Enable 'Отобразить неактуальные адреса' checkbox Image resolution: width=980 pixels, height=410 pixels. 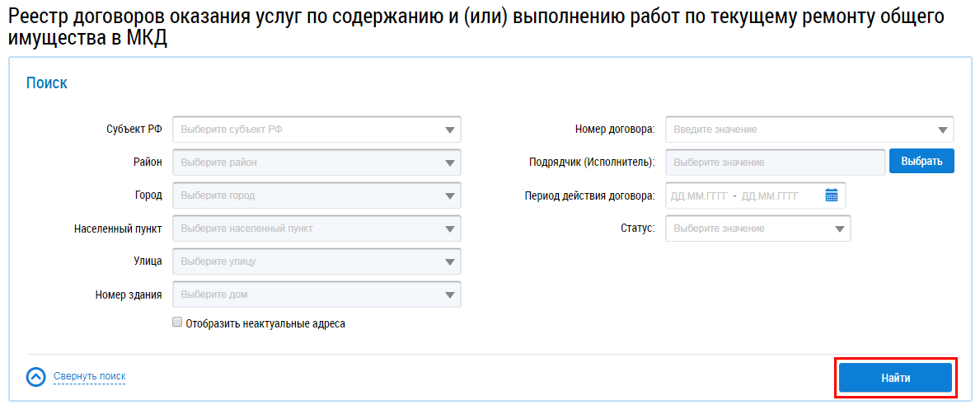[177, 323]
